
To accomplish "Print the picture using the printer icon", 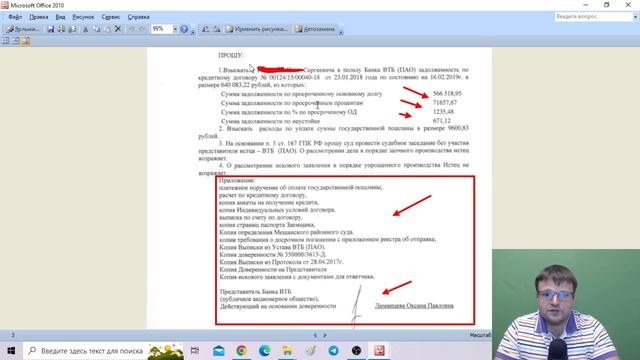I will [x=62, y=29].
